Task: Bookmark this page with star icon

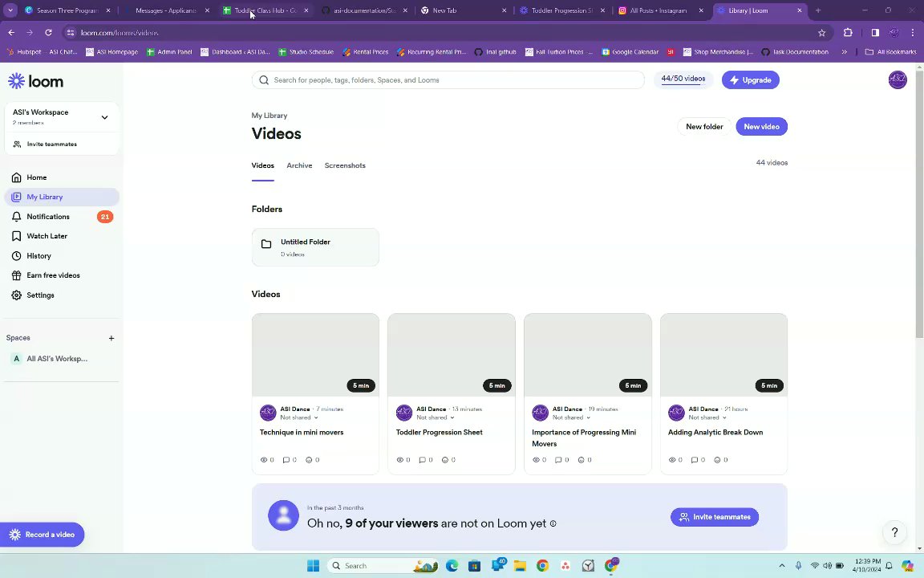Action: coord(822,32)
